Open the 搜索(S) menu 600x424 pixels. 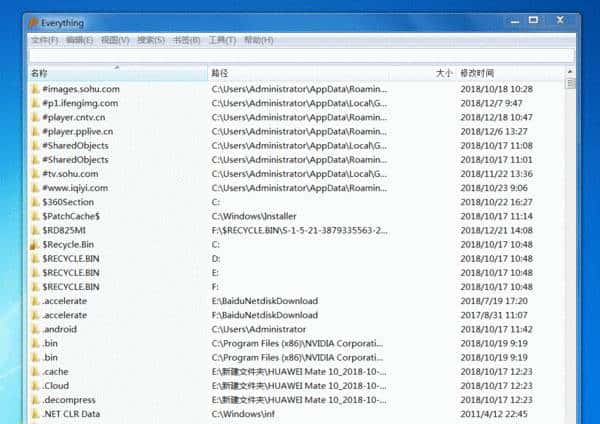[151, 40]
